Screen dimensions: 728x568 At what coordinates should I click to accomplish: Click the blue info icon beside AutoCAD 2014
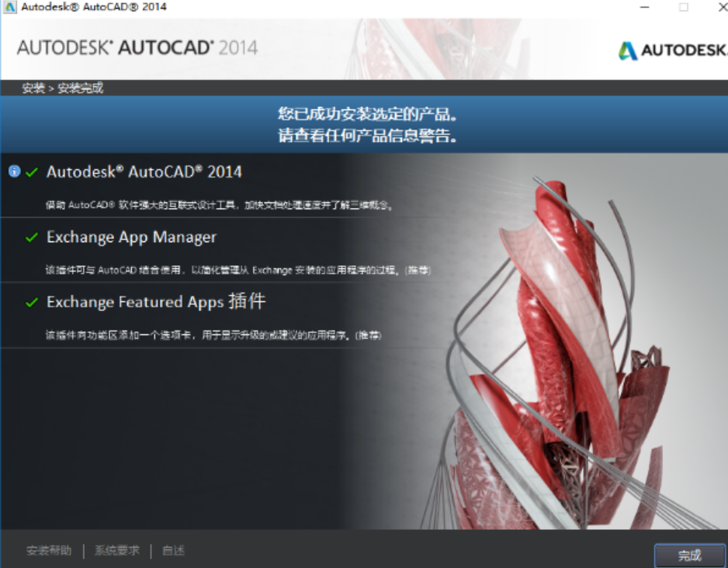(x=15, y=171)
